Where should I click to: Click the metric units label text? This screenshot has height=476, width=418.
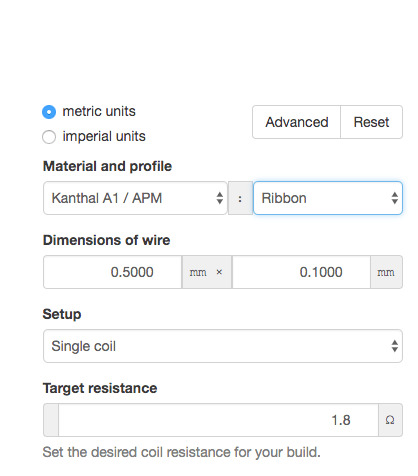tap(99, 111)
